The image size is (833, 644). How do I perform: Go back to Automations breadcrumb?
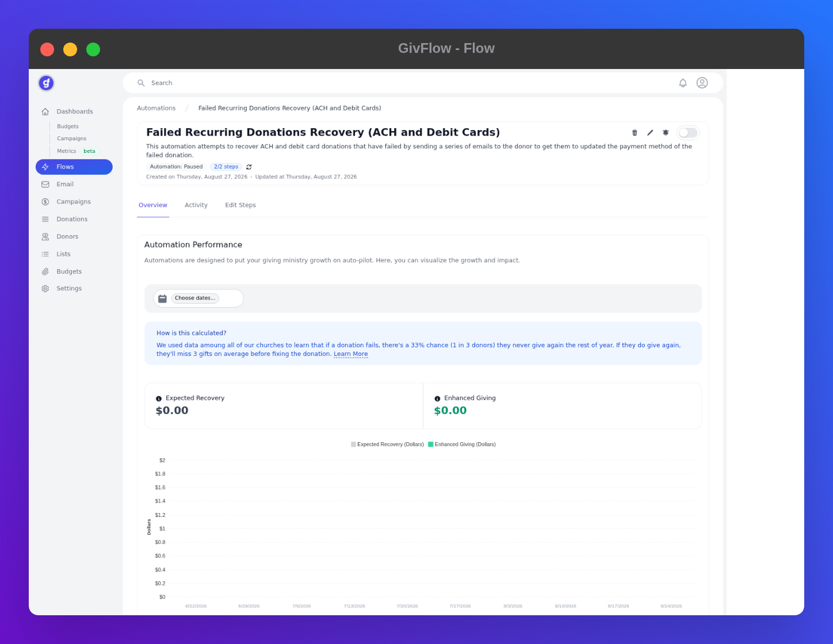point(156,108)
